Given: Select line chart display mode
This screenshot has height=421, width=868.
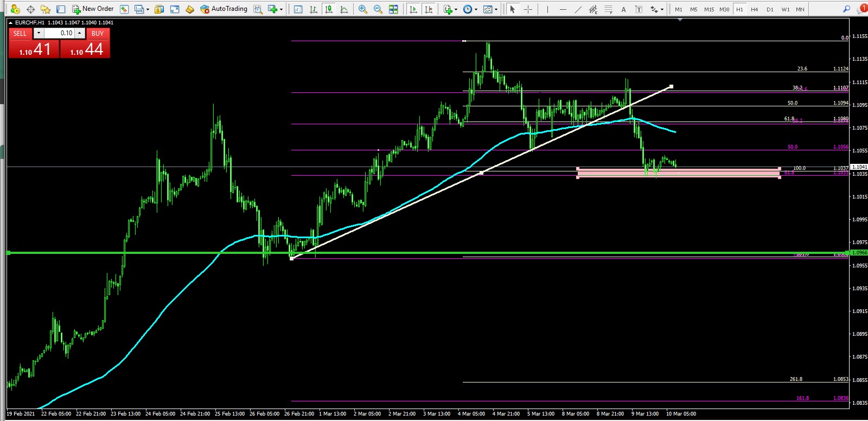Looking at the screenshot, I should pos(343,9).
